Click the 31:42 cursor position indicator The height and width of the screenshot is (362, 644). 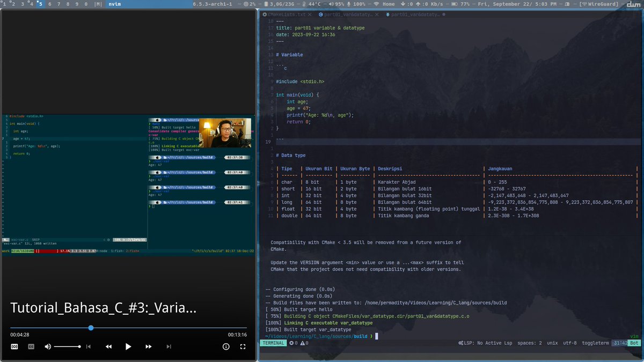tap(620, 343)
